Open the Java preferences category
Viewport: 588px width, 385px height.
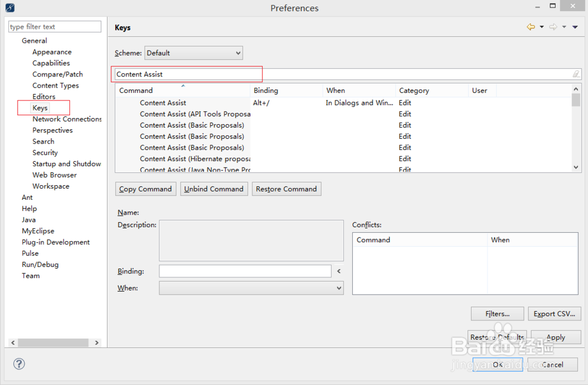29,220
